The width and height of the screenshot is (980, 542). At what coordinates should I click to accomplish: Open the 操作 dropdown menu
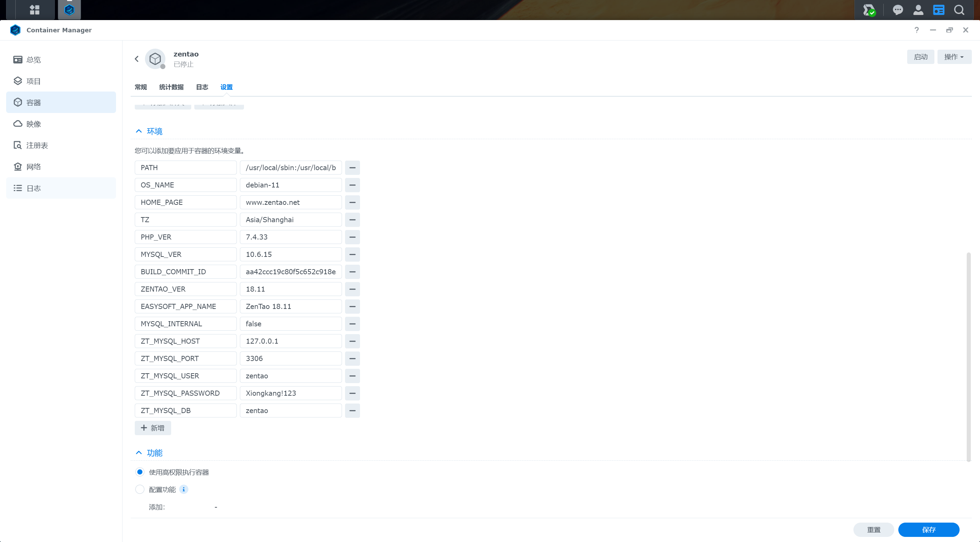click(x=954, y=57)
